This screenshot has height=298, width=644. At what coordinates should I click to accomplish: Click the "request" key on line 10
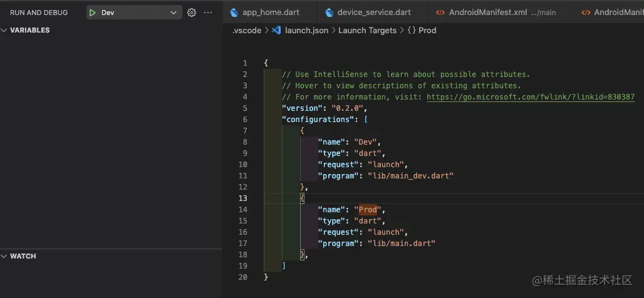point(338,165)
